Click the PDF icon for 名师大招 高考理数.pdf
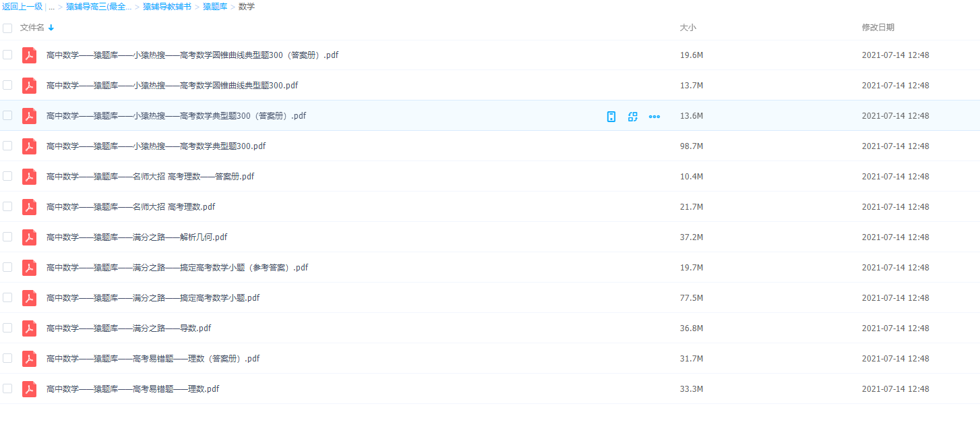Image resolution: width=980 pixels, height=433 pixels. coord(29,207)
